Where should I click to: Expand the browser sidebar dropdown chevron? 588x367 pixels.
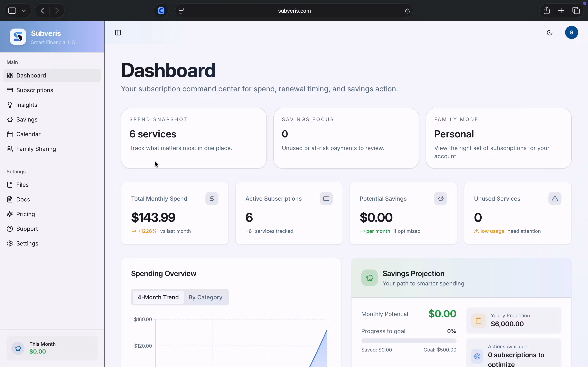(24, 11)
